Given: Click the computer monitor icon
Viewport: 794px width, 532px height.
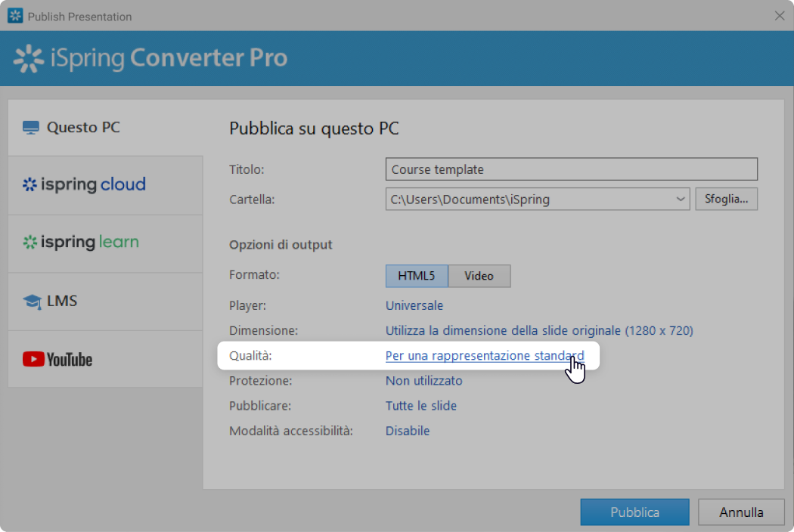Looking at the screenshot, I should click(31, 128).
